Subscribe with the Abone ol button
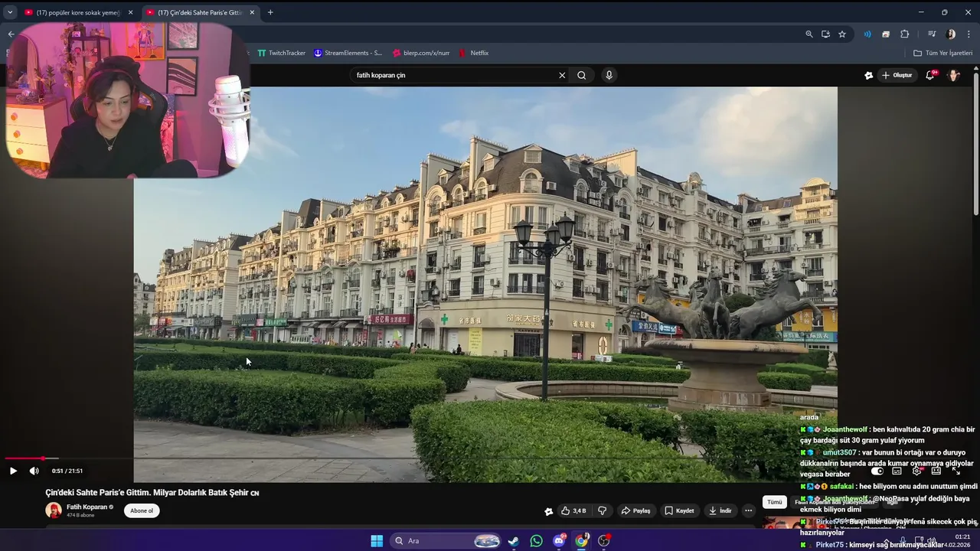Image resolution: width=980 pixels, height=551 pixels. tap(142, 510)
